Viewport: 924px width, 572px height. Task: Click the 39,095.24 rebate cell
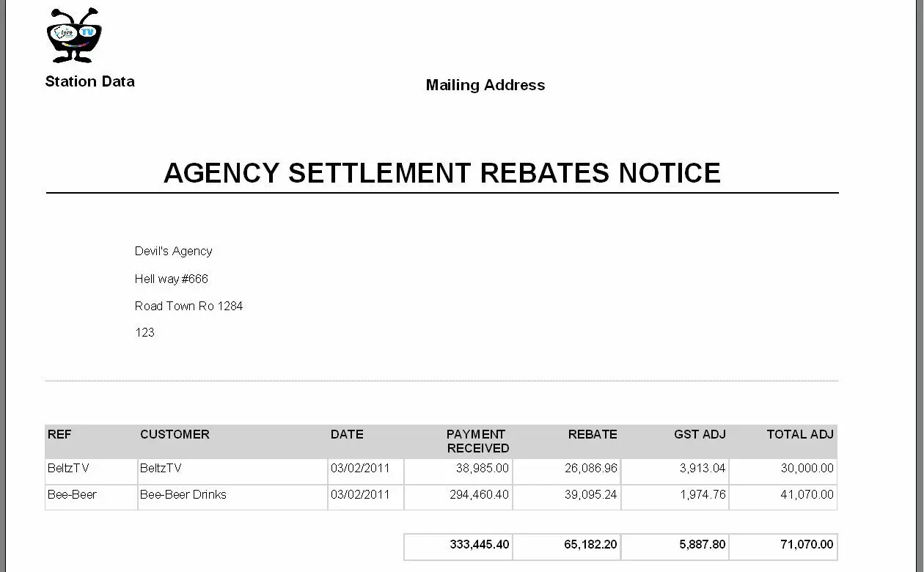coord(590,495)
